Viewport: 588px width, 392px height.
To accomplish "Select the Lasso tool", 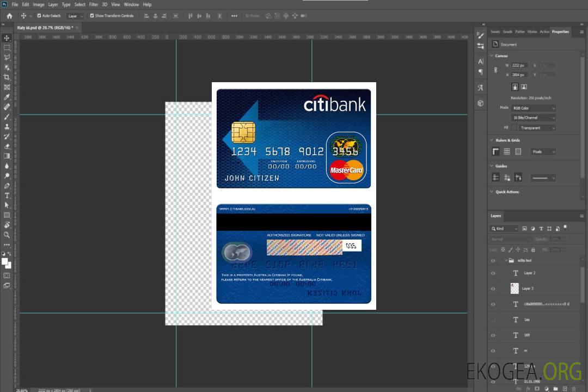I will (x=7, y=57).
